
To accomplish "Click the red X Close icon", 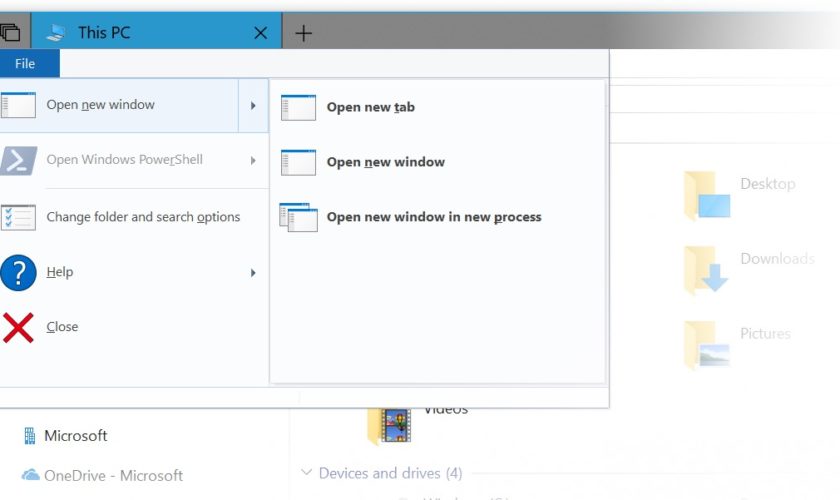I will click(18, 327).
